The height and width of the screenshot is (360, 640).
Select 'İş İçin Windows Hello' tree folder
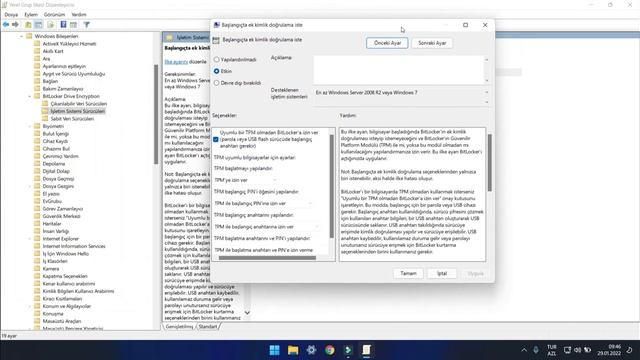65,254
